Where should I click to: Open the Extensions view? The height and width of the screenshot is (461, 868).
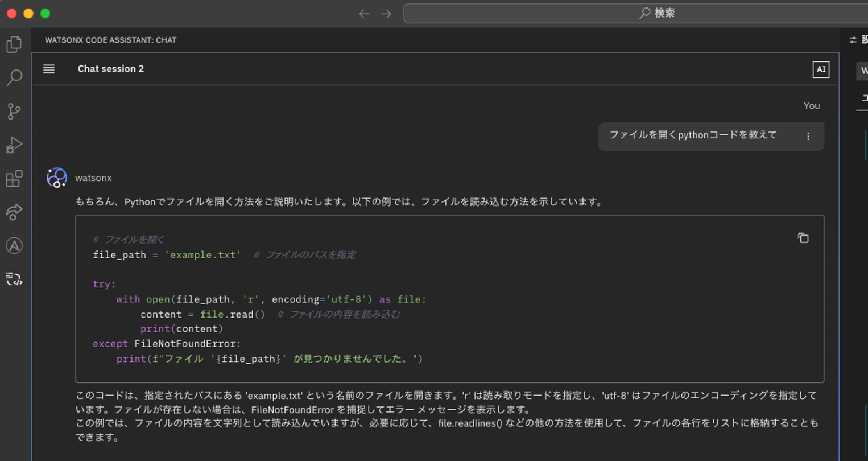click(14, 179)
